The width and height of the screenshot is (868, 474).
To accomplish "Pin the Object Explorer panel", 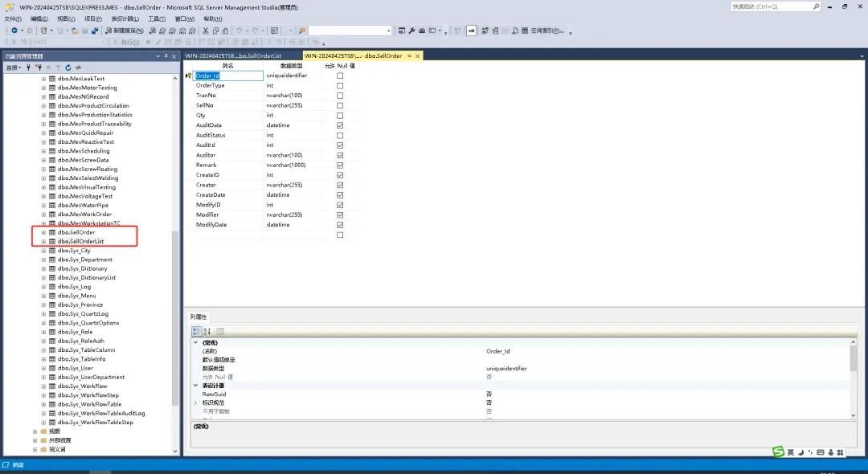I will point(166,56).
